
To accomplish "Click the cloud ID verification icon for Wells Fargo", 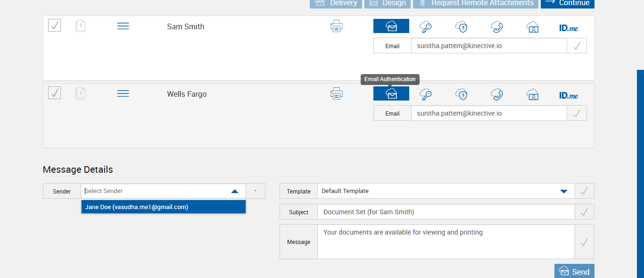I will point(532,94).
